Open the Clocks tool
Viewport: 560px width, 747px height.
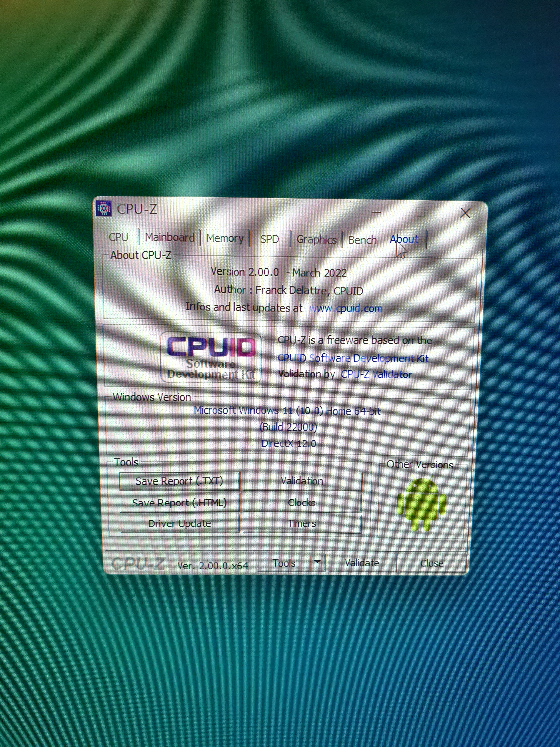point(302,503)
